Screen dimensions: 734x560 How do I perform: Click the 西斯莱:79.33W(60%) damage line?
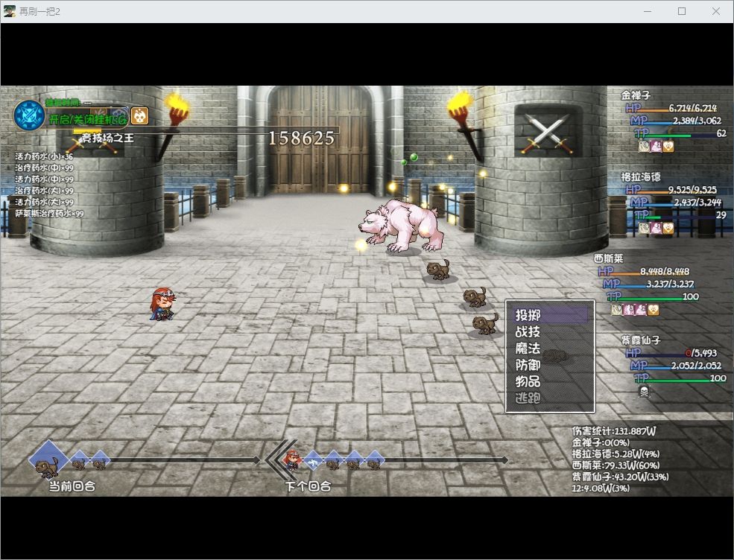tap(616, 465)
